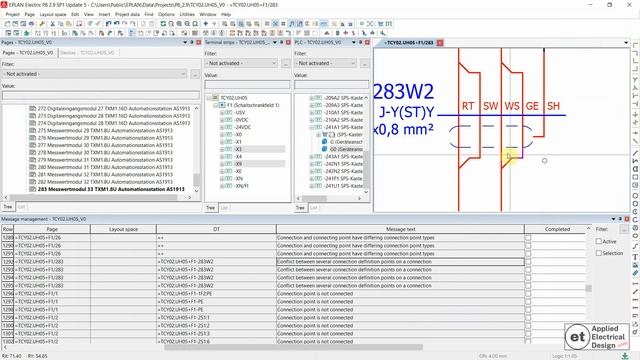
Task: Click the green download icon in status bar
Action: (624, 356)
